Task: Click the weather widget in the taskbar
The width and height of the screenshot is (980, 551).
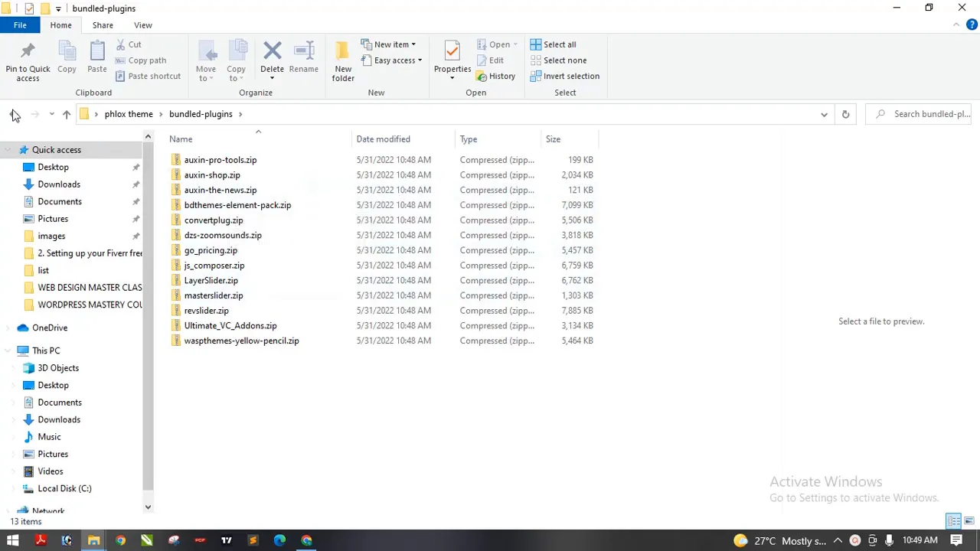Action: (x=779, y=540)
